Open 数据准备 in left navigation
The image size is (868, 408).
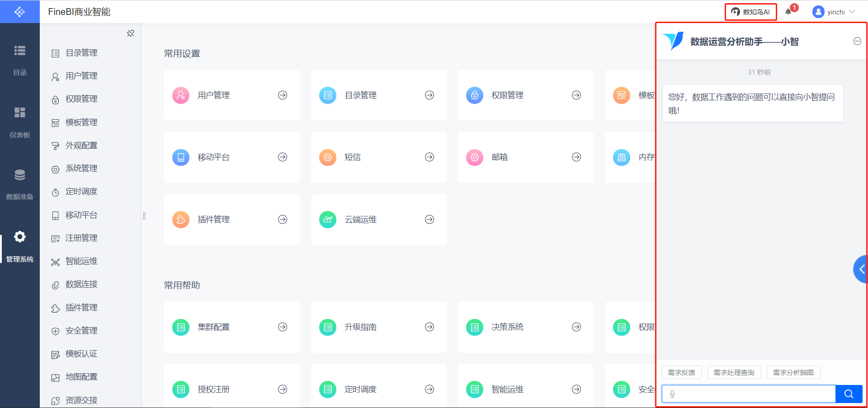coord(20,184)
